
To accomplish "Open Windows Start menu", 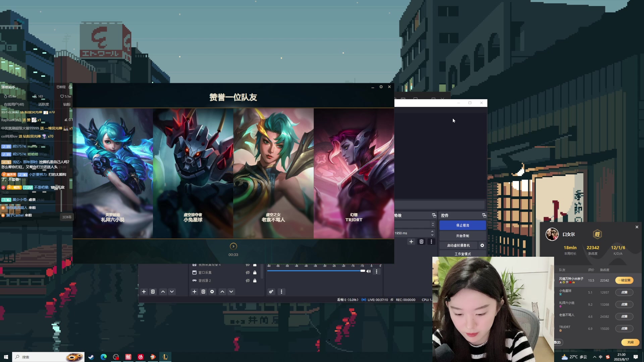I will point(6,357).
